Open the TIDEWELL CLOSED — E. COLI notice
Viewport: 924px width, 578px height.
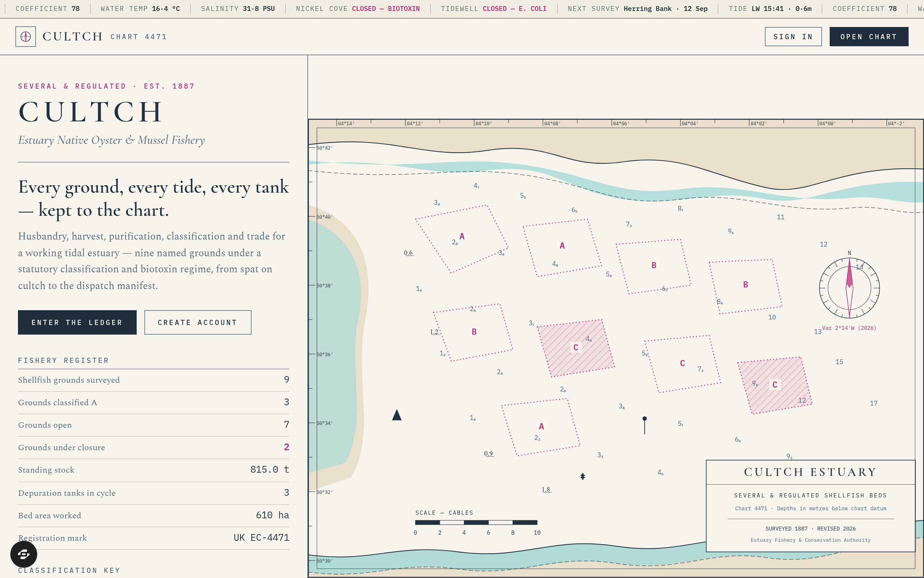494,8
